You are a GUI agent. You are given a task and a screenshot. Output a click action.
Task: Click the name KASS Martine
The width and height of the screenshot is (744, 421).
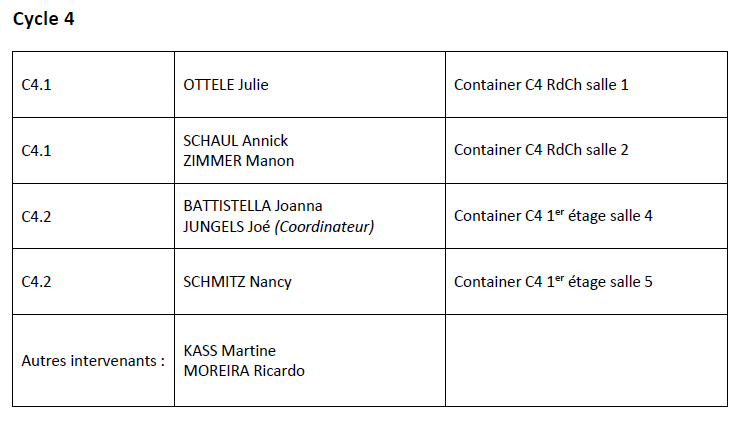point(229,351)
